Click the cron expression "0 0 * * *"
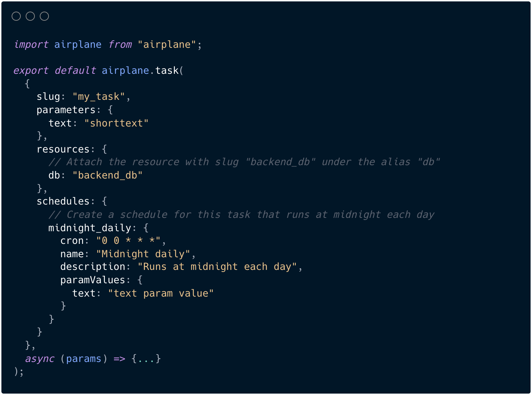This screenshot has height=395, width=532. pos(128,241)
